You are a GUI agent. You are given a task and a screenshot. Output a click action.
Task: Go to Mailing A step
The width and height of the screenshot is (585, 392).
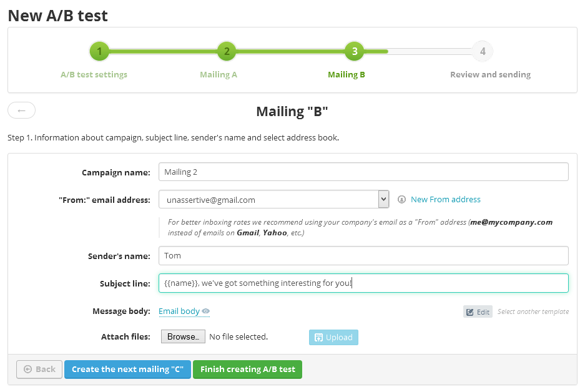(219, 75)
